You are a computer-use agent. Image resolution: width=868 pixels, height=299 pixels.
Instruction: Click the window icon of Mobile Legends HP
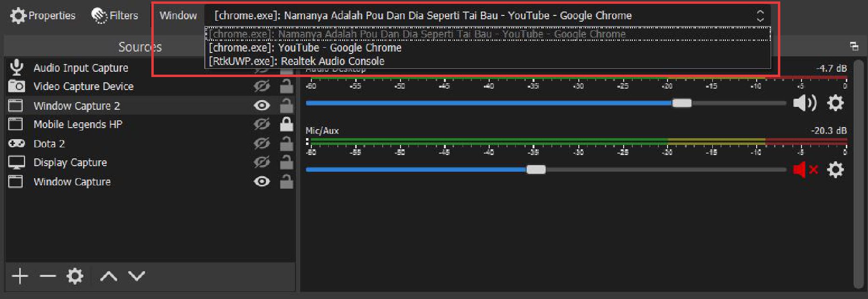pyautogui.click(x=16, y=124)
